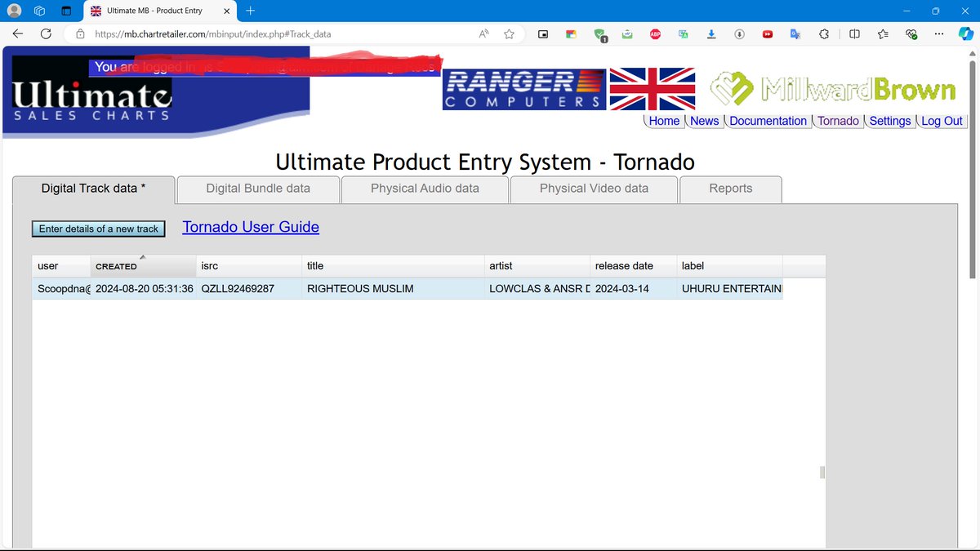Click the picture-in-picture extension icon

(x=543, y=34)
